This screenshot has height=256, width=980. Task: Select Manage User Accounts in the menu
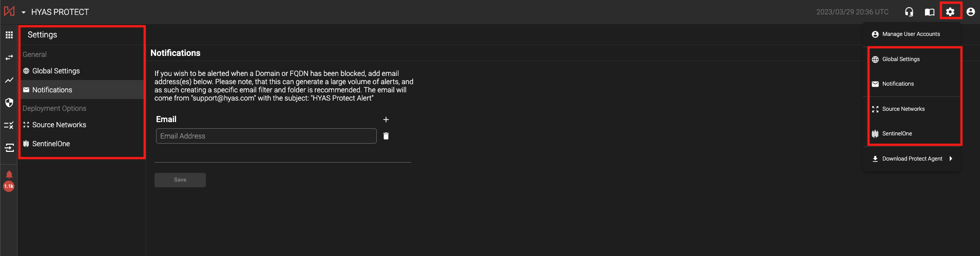(911, 34)
